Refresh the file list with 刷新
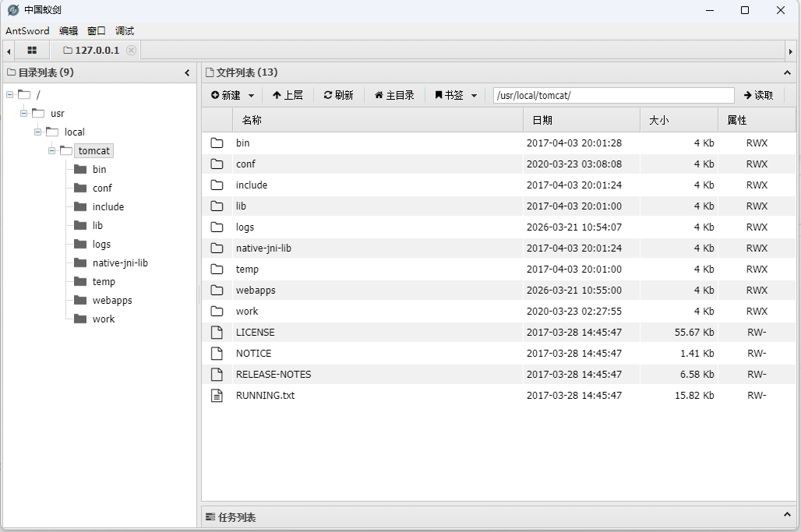 point(338,95)
